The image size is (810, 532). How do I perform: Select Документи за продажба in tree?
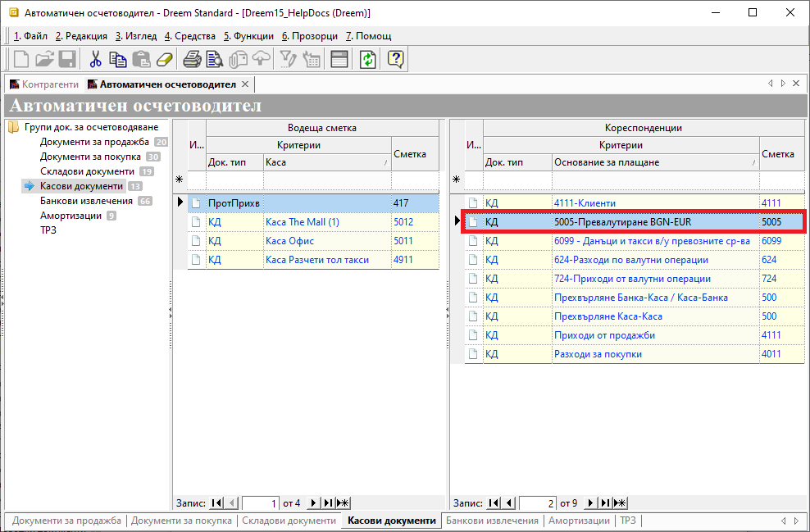tap(94, 142)
